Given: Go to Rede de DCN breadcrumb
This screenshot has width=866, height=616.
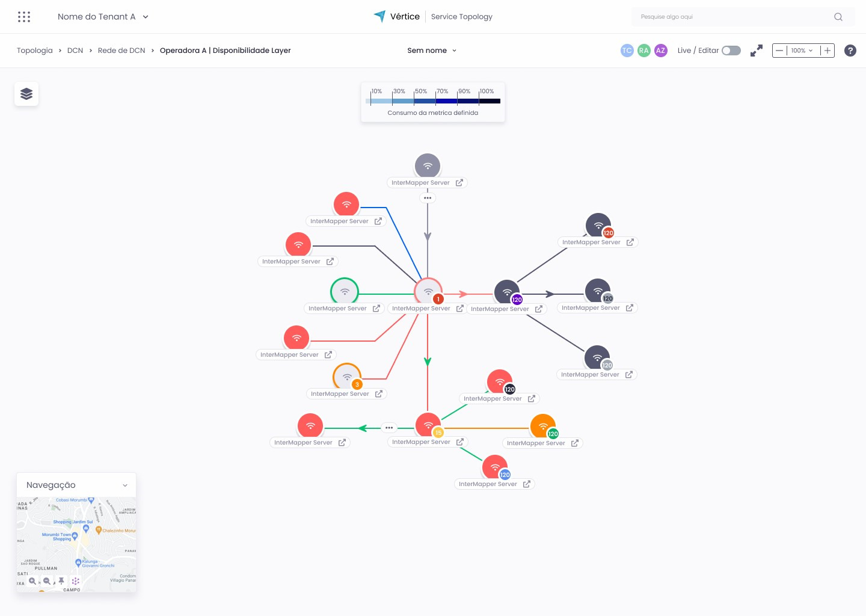Looking at the screenshot, I should tap(121, 51).
